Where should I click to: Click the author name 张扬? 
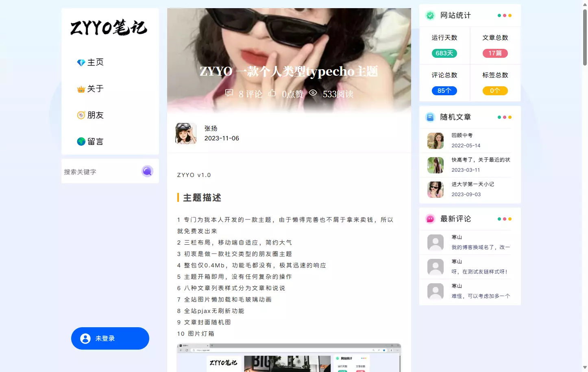tap(211, 128)
